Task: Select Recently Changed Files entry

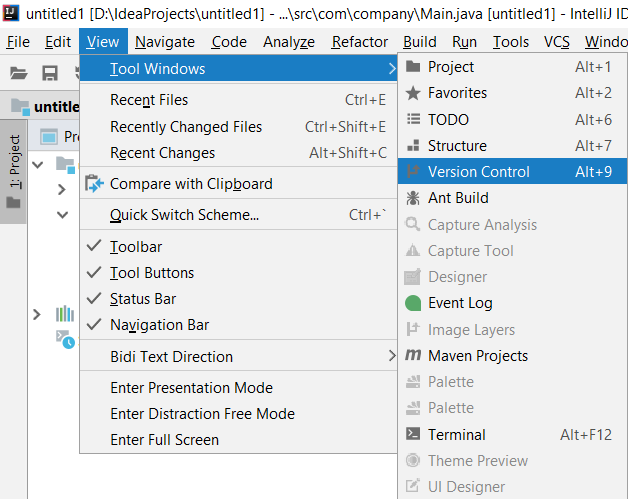Action: tap(238, 127)
